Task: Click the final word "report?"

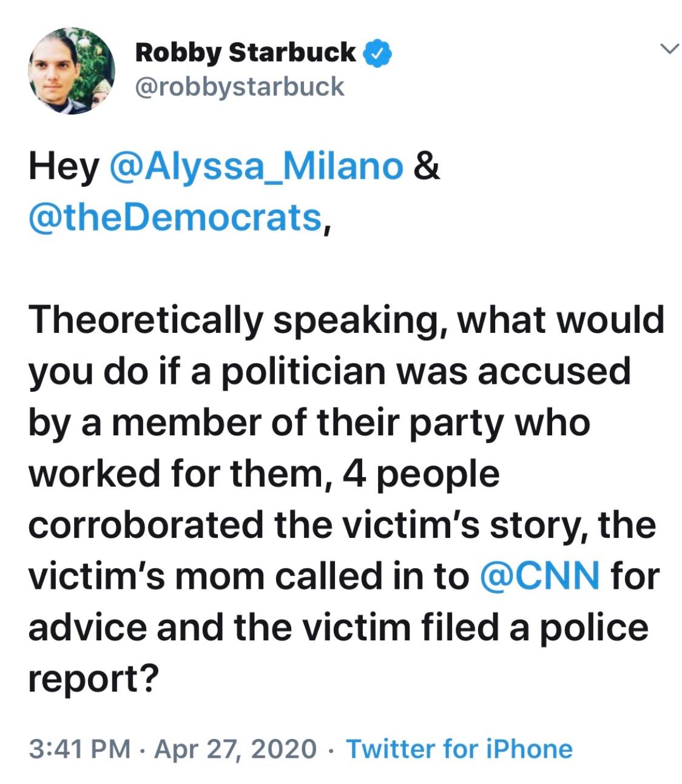Action: pos(93,679)
